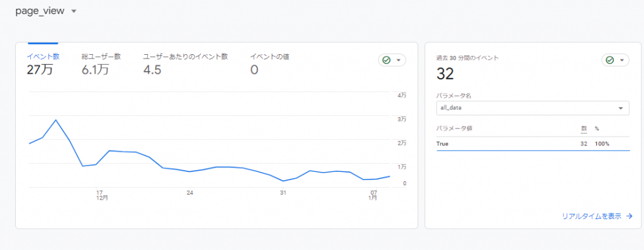Click the arrow icon beside リアルタイムを表示
Image resolution: width=644 pixels, height=250 pixels.
point(629,216)
